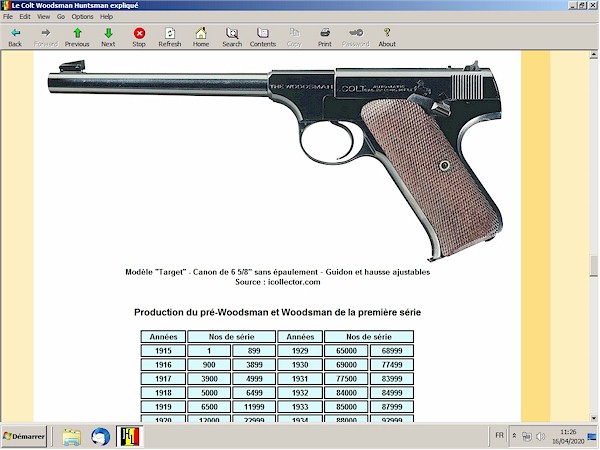Click the table cell 69000

(x=346, y=365)
